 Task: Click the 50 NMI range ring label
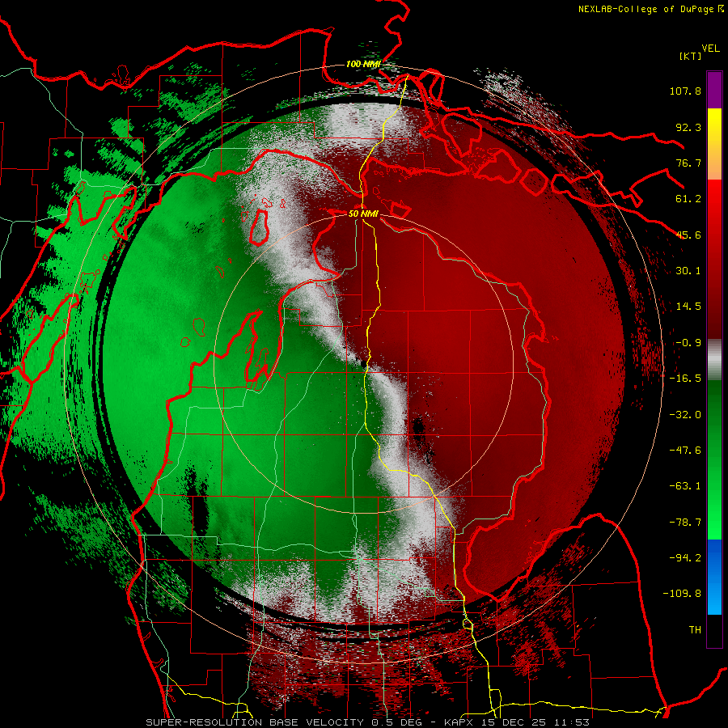click(x=363, y=214)
